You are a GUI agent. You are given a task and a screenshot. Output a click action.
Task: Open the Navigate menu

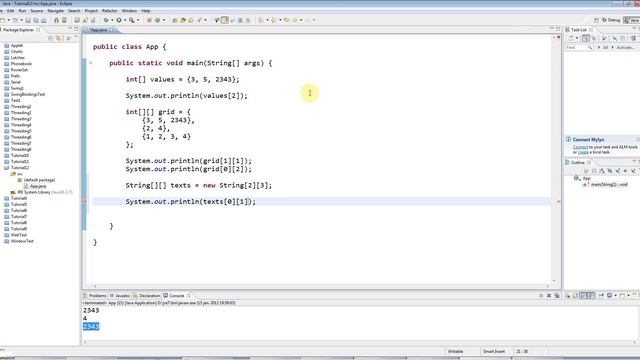(56, 11)
